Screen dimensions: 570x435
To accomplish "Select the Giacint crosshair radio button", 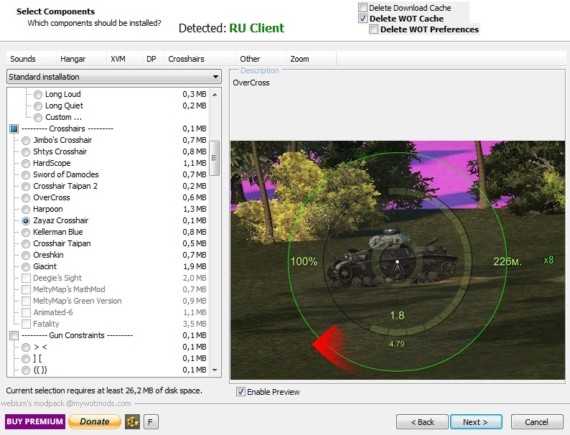I will pyautogui.click(x=26, y=267).
